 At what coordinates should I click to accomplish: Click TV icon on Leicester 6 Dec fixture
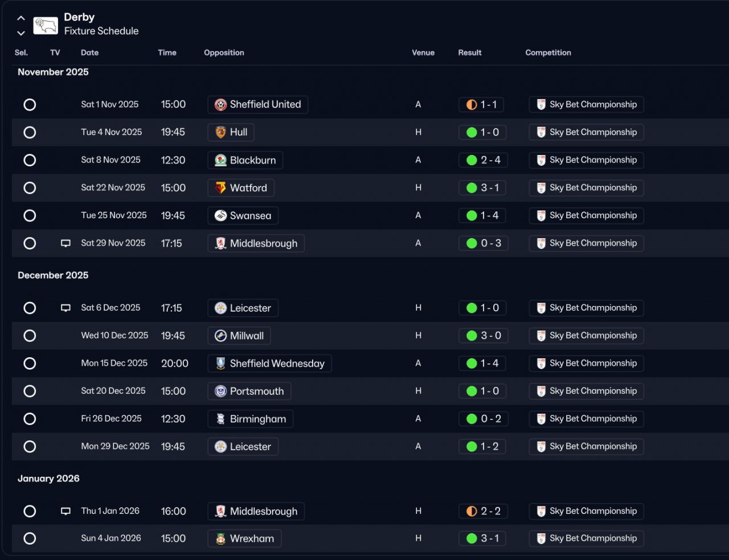pyautogui.click(x=66, y=308)
